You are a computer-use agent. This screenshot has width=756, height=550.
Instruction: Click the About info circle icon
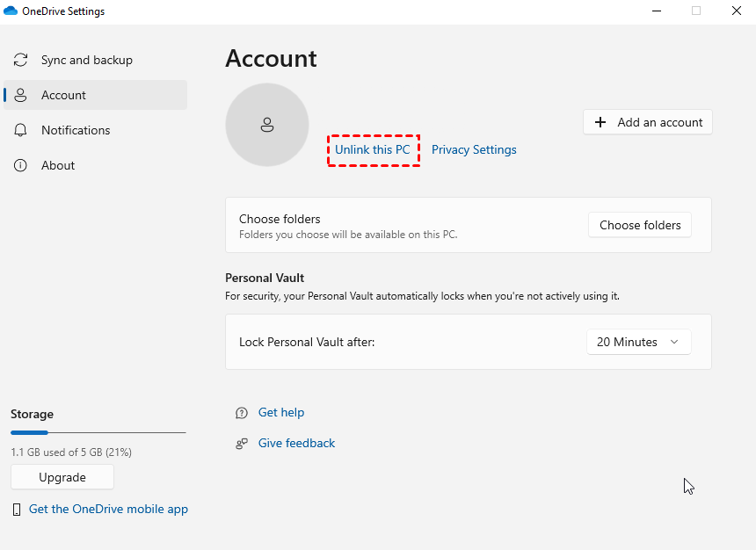pos(21,165)
